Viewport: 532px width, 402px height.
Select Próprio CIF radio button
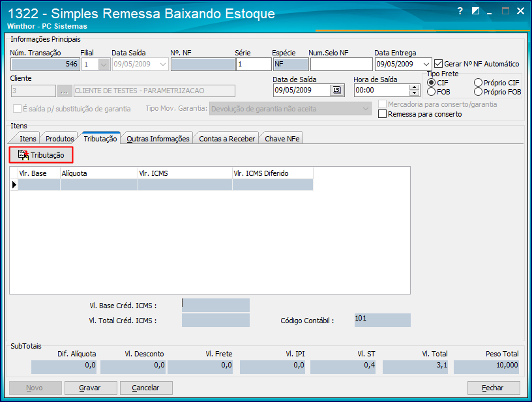point(478,82)
